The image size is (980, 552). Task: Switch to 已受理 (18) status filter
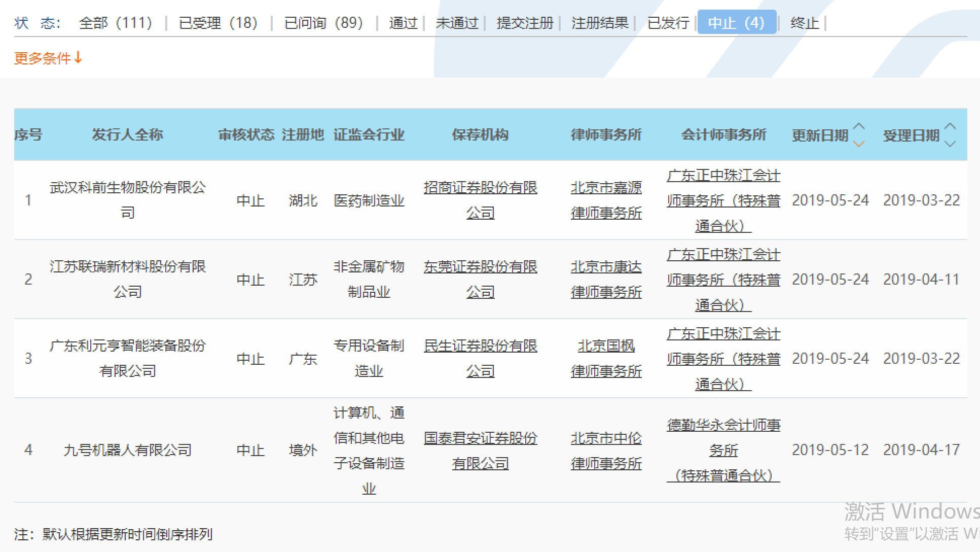pyautogui.click(x=218, y=23)
